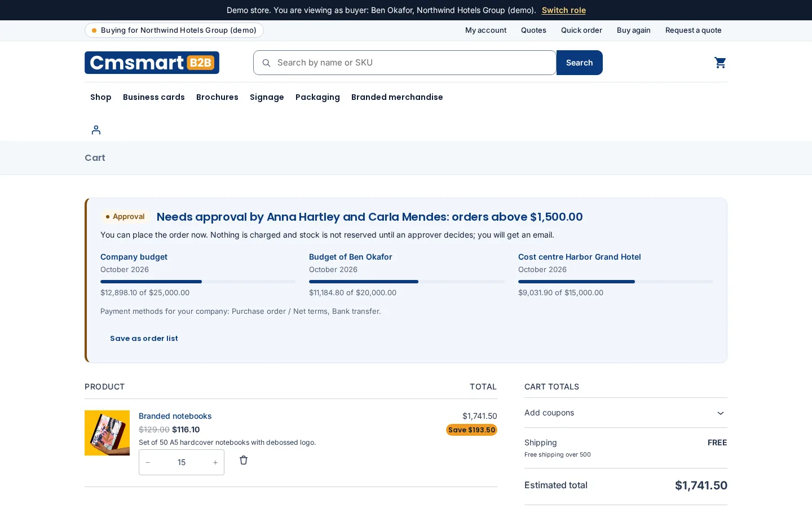Click the struck-through $129.00 price
812x508 pixels.
154,430
